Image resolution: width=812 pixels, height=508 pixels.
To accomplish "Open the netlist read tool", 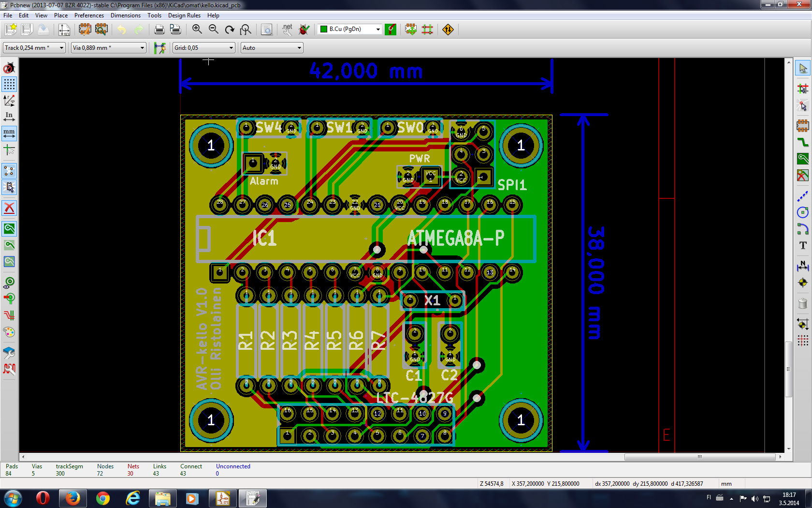I will tap(288, 30).
